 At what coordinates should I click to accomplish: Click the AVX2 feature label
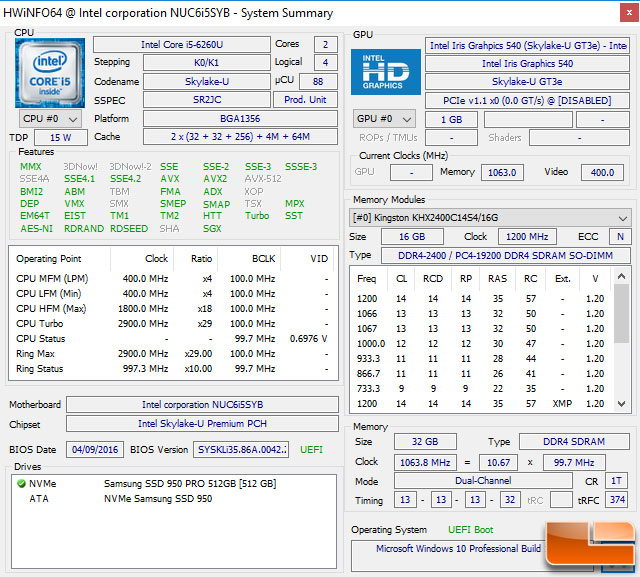click(x=215, y=179)
